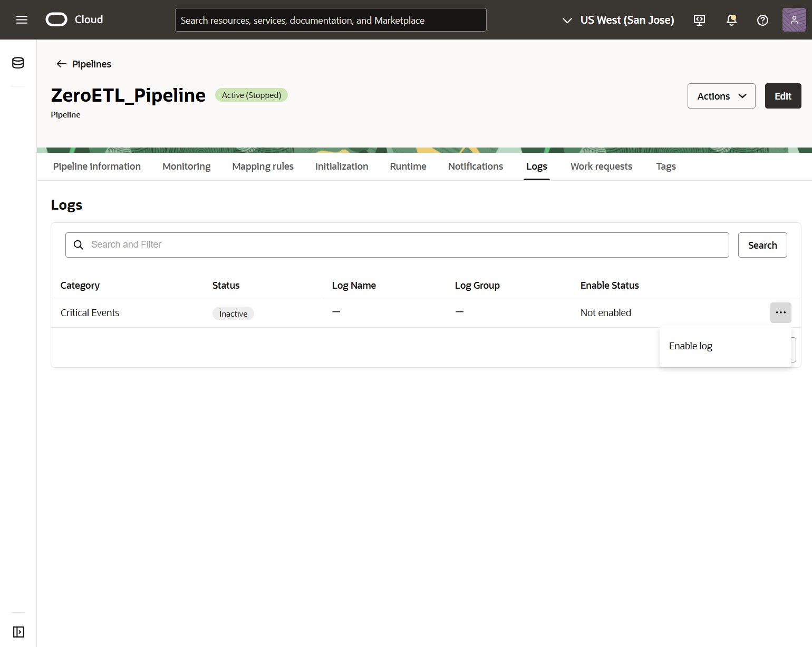Image resolution: width=812 pixels, height=647 pixels.
Task: Open the navigation hamburger menu
Action: (x=22, y=19)
